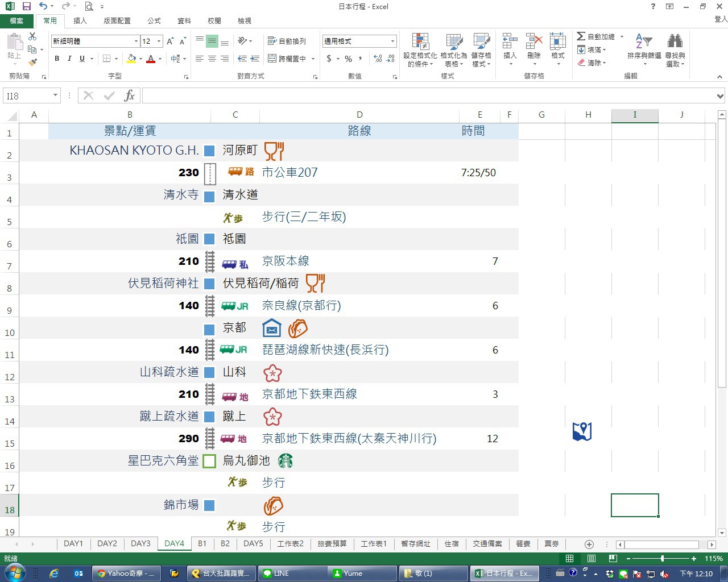Open the font name dropdown (新細明體)
The image size is (728, 582).
point(136,41)
